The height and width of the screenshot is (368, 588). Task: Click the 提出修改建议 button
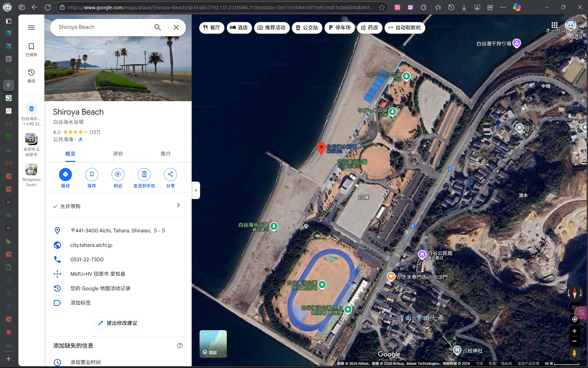[118, 323]
